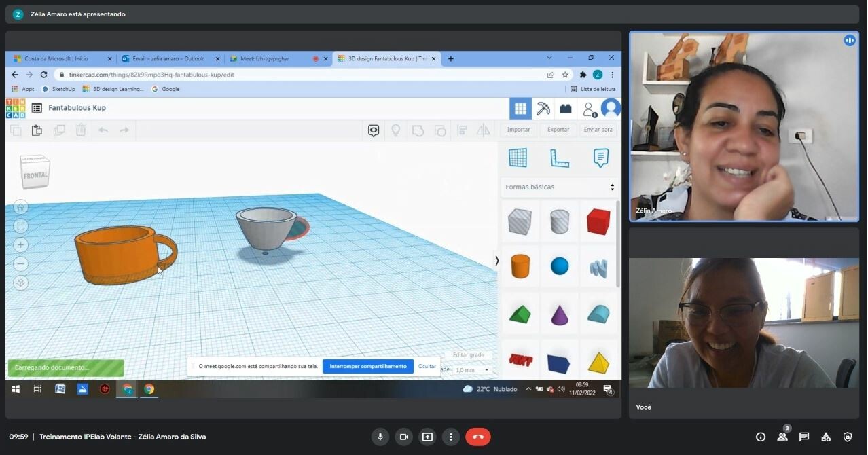Turn off camera in the Meet controls
This screenshot has width=868, height=455.
click(403, 437)
